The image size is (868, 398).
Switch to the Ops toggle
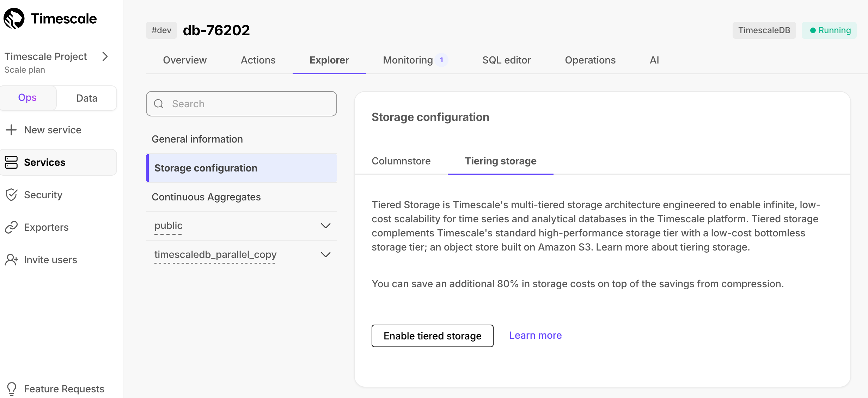pyautogui.click(x=27, y=98)
